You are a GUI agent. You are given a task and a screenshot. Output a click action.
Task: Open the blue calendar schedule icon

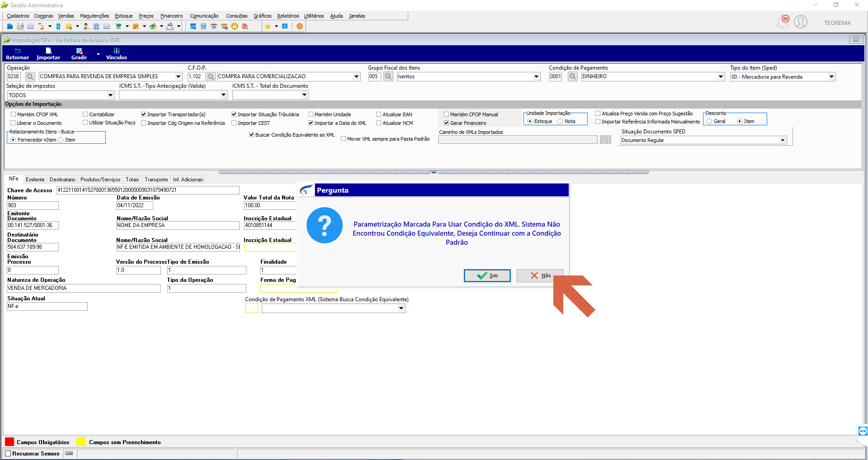click(193, 26)
